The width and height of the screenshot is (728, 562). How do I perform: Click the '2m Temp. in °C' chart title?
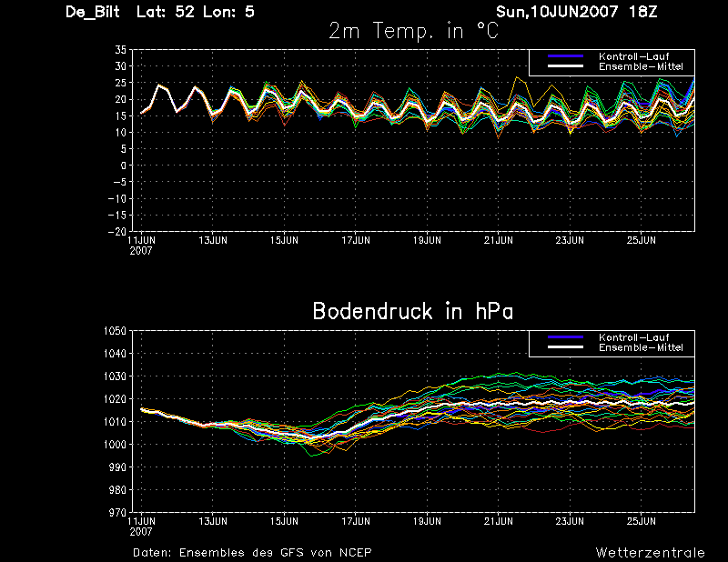click(x=414, y=31)
